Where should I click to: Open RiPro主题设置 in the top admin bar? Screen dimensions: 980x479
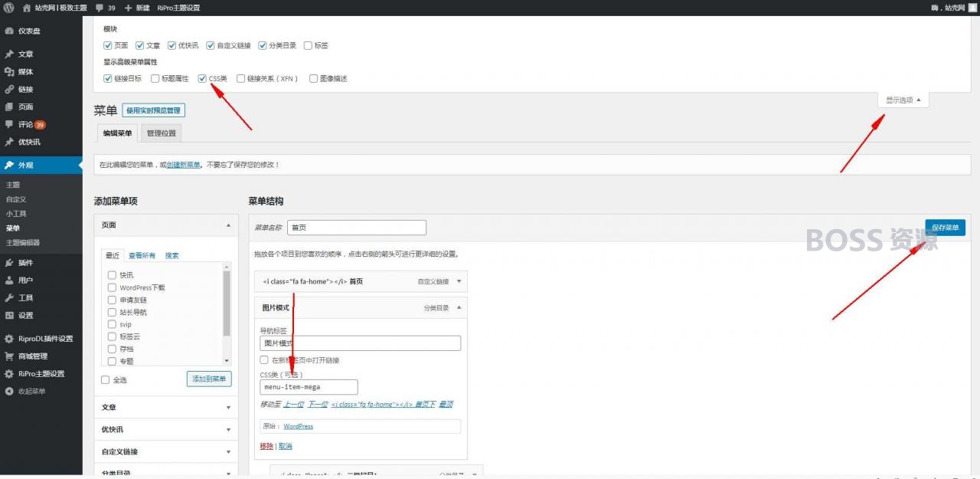(178, 8)
